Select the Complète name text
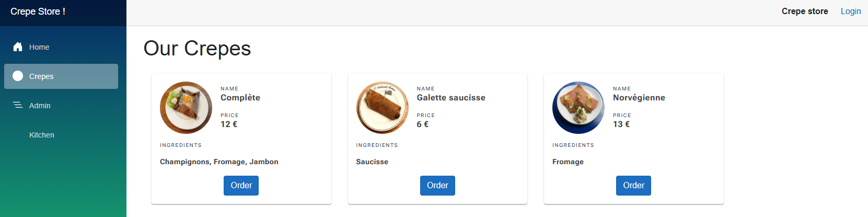The image size is (868, 217). [240, 98]
